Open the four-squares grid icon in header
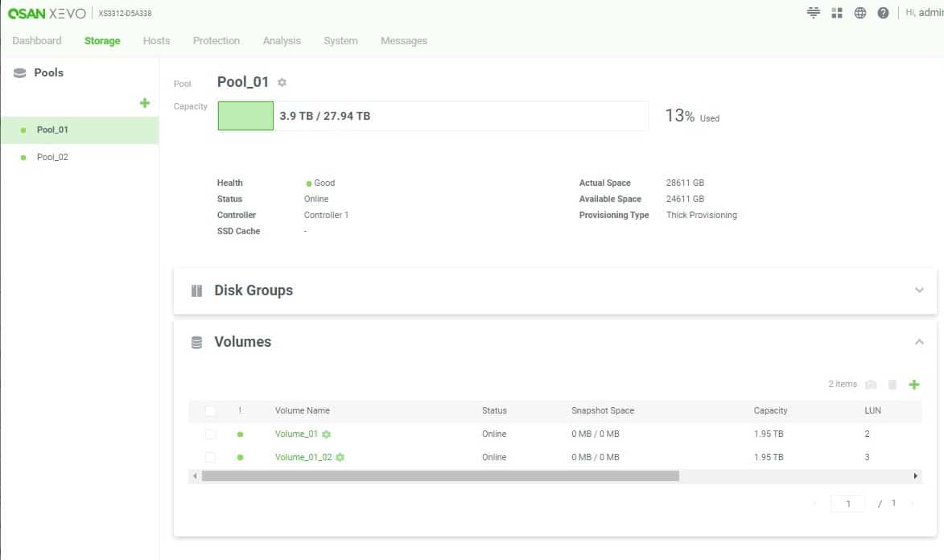 tap(837, 13)
